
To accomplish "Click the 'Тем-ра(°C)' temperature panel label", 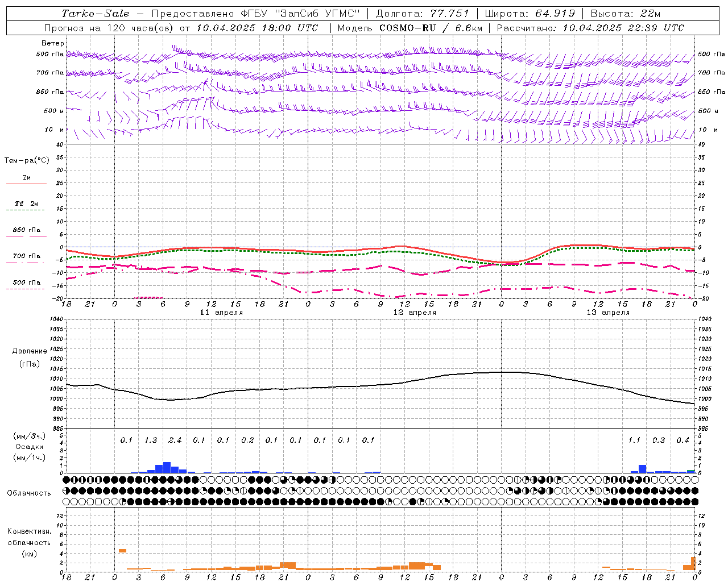I will click(27, 161).
